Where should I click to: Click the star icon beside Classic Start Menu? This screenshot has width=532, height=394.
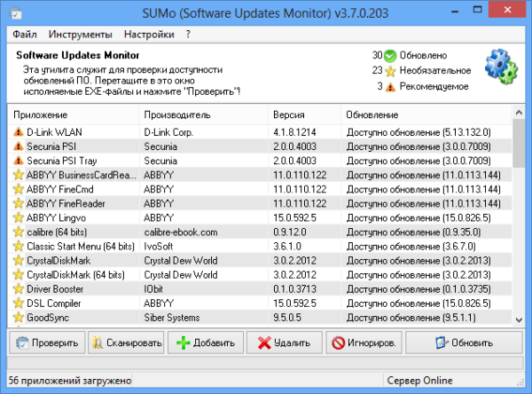pos(19,247)
